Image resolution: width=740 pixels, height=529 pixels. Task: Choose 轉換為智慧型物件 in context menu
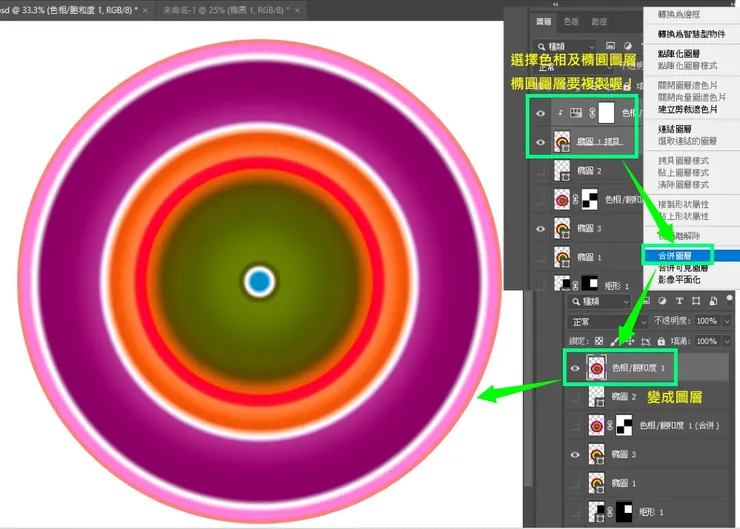pos(690,33)
